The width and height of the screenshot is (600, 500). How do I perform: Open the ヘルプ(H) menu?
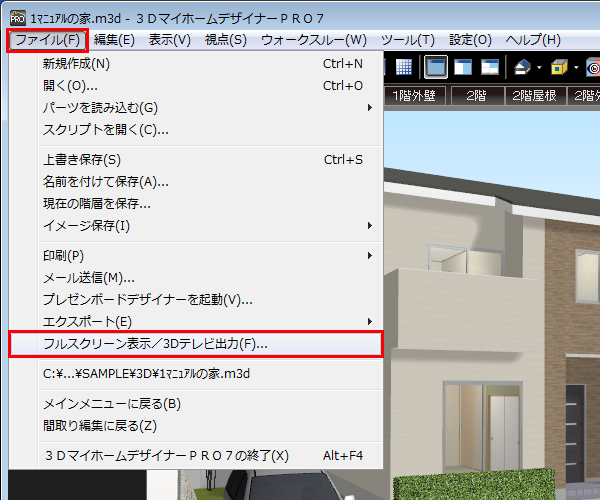click(533, 40)
